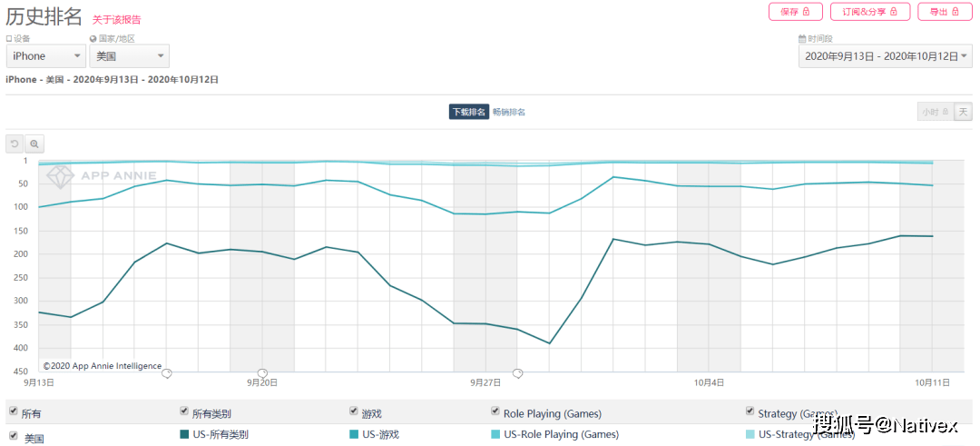Expand the 美国 country dropdown

pos(130,56)
